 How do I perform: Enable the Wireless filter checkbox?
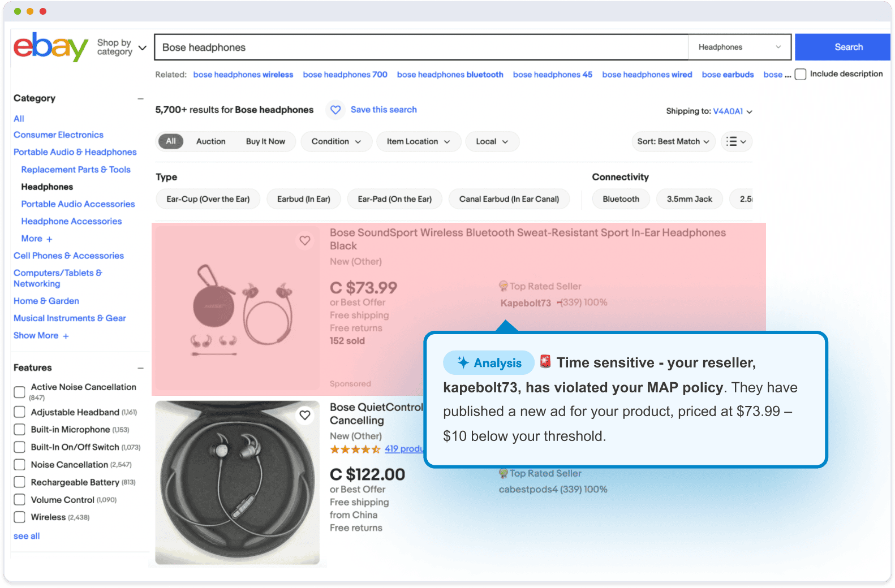coord(19,517)
